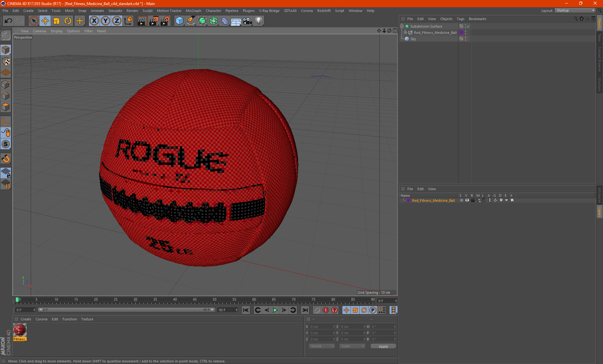Open the Edit Render Settings icon
Screen dimensions: 603x364
tap(165, 21)
